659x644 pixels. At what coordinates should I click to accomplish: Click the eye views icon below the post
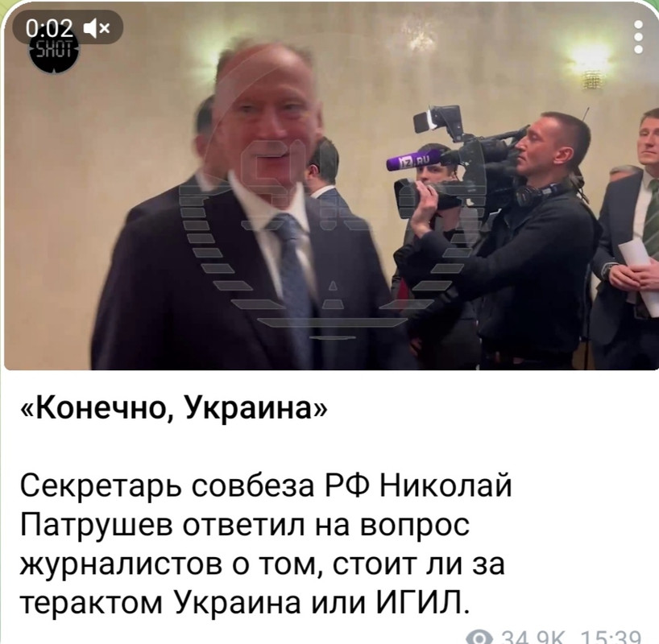479,638
